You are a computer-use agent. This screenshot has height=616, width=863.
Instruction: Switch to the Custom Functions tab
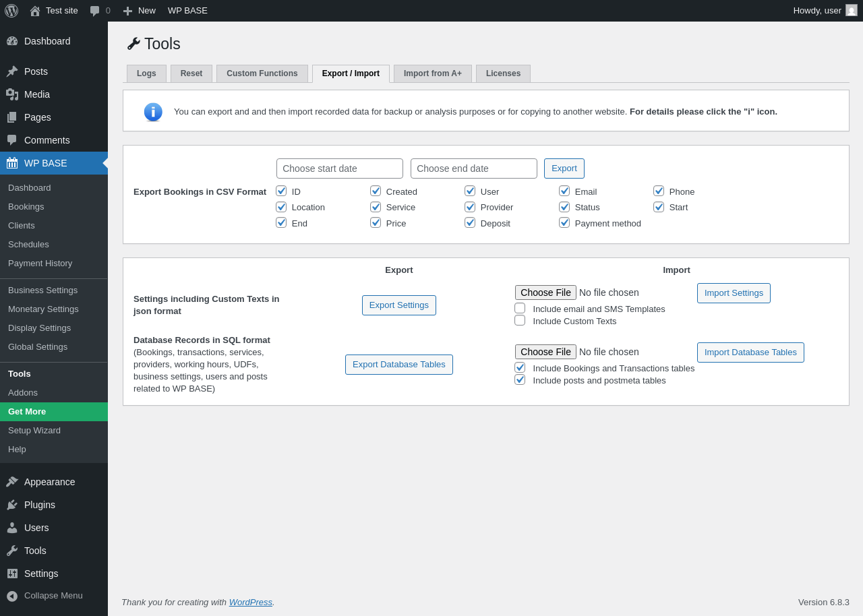(262, 73)
